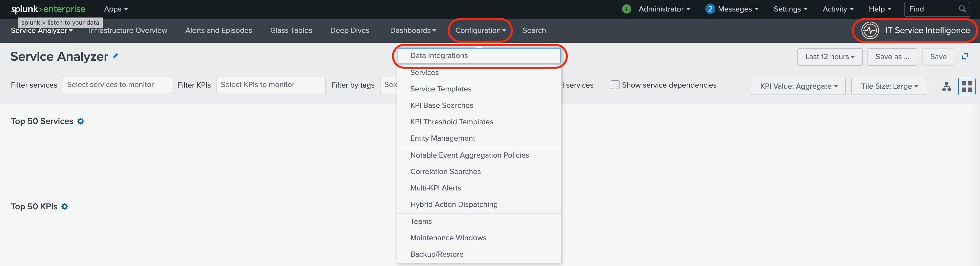Click the IT Service Intelligence app icon
Screen dimensions: 980x266
[870, 30]
